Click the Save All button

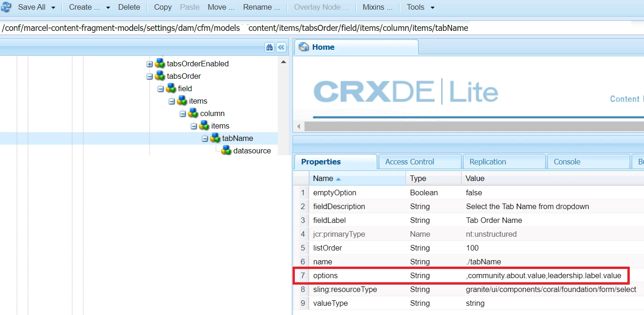pos(31,7)
